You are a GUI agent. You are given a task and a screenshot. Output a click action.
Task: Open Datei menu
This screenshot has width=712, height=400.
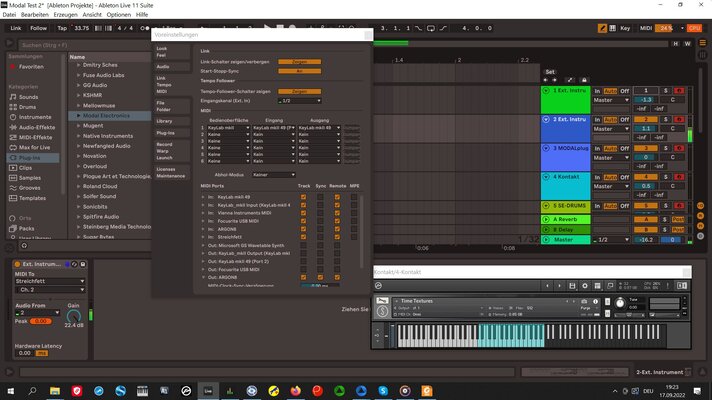point(9,15)
